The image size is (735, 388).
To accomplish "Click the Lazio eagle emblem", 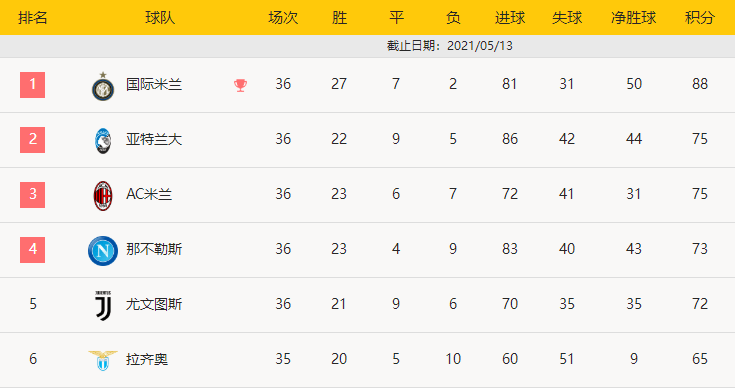I will pos(103,360).
